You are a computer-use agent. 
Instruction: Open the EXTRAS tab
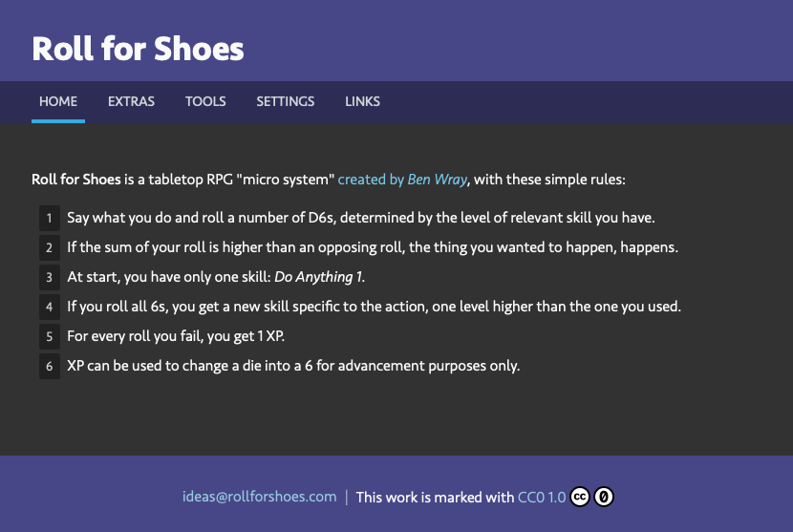point(131,101)
